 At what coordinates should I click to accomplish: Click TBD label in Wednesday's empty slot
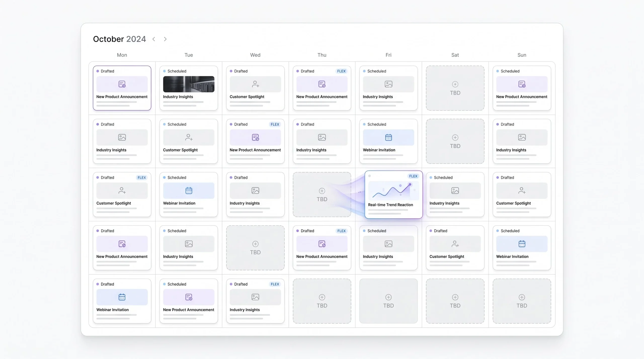click(255, 252)
